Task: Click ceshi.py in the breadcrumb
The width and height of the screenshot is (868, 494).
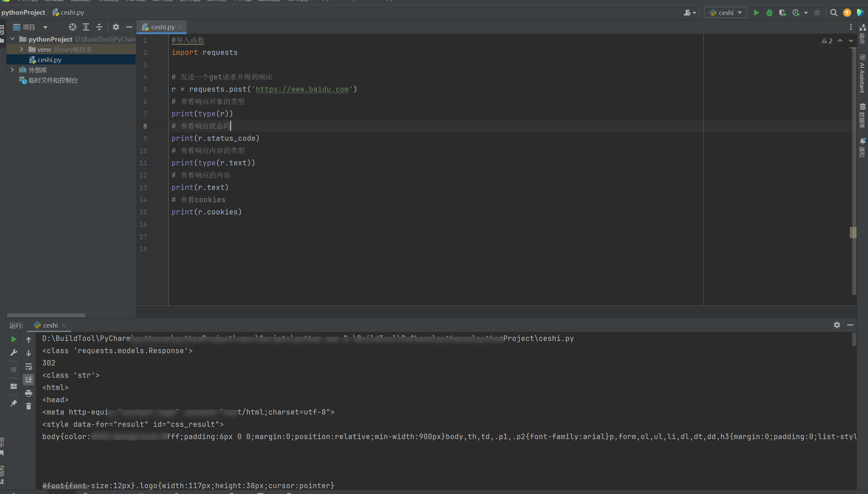Action: (x=68, y=12)
